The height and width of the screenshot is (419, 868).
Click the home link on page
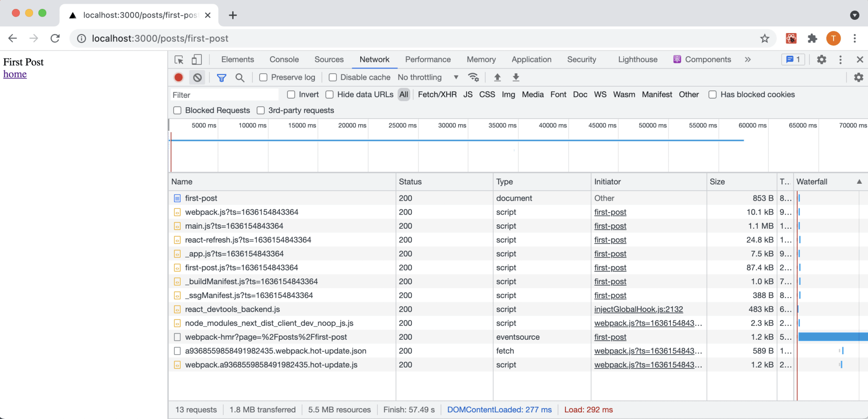15,74
